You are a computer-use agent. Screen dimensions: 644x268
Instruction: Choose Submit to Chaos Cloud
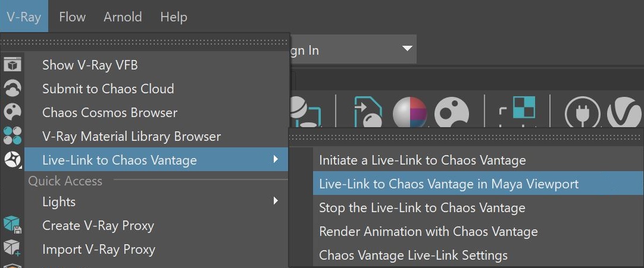(157, 89)
